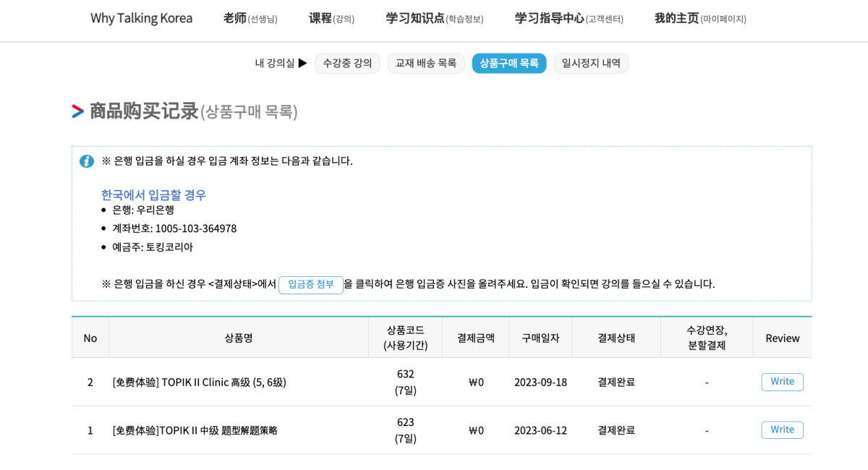Click the 결제상태 column header
The image size is (868, 470).
pos(616,338)
